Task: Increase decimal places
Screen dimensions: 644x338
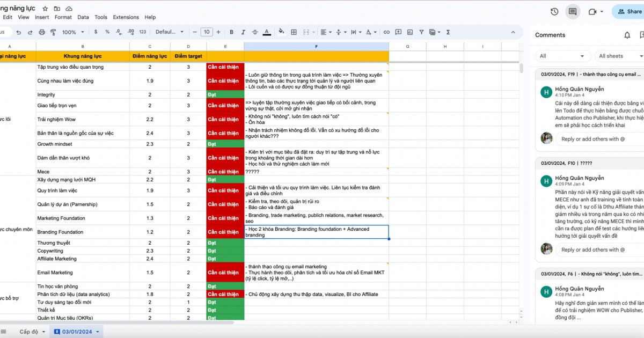Action: pos(130,32)
